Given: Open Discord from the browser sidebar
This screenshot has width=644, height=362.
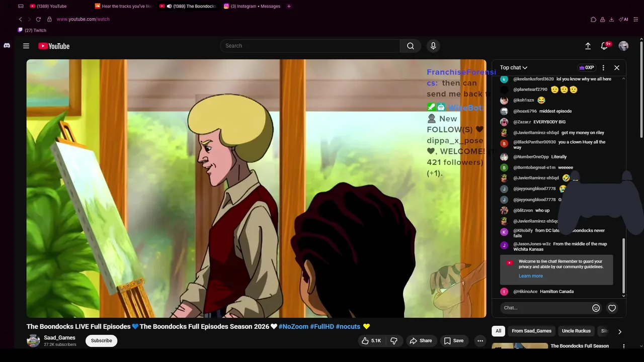Looking at the screenshot, I should 7,46.
